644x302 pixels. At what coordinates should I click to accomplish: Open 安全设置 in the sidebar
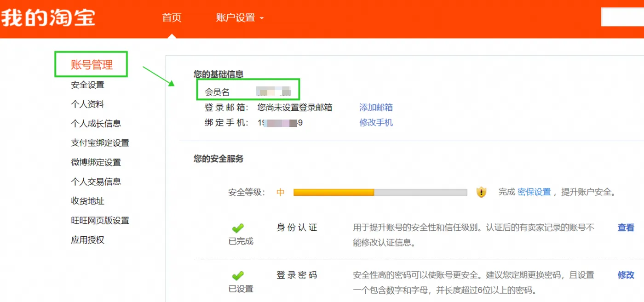point(87,85)
